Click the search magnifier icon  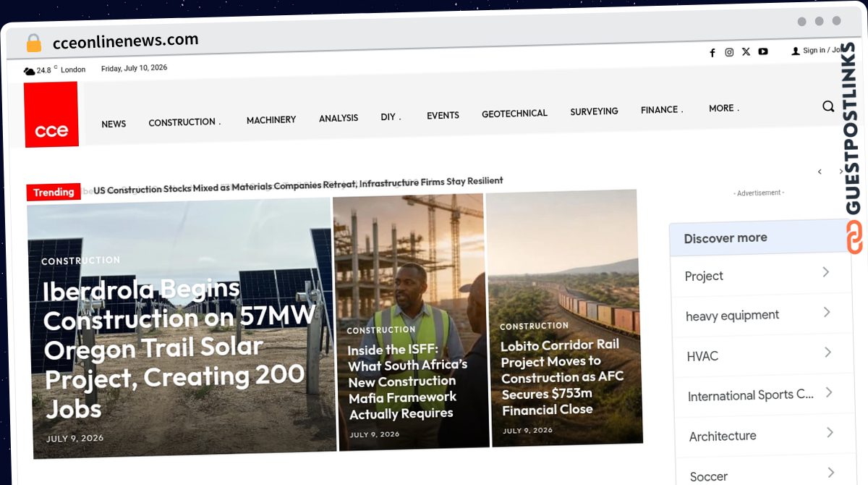828,106
